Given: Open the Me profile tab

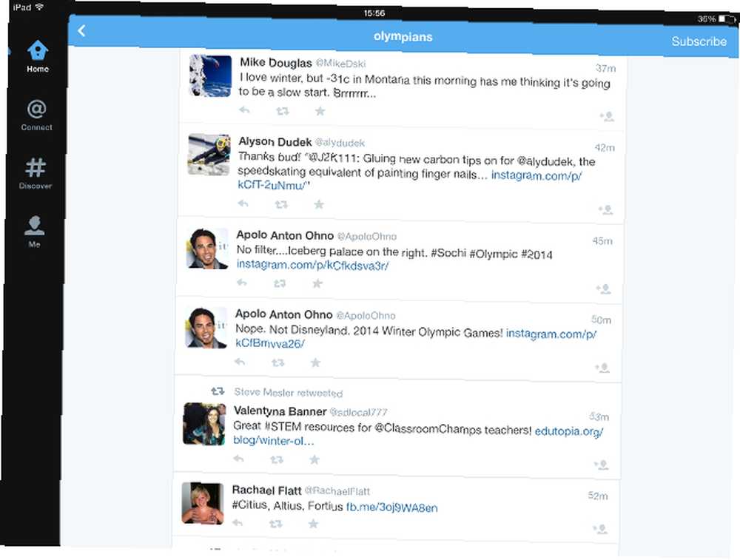Looking at the screenshot, I should coord(34,232).
